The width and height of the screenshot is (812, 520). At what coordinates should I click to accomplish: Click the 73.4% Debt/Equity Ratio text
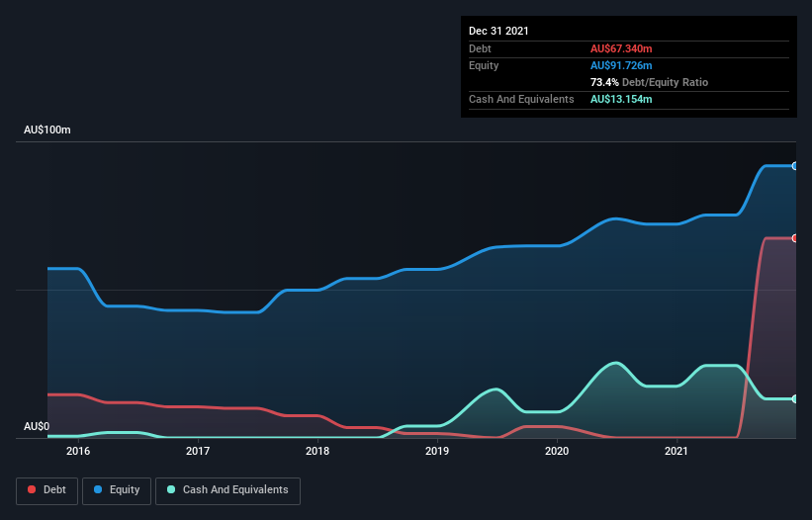pyautogui.click(x=650, y=82)
